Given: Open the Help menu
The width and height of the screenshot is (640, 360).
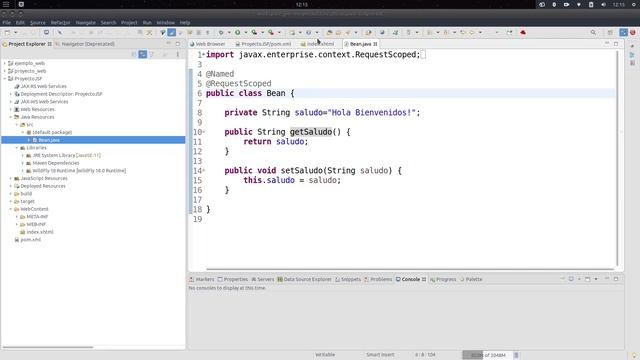Looking at the screenshot, I should [185, 22].
